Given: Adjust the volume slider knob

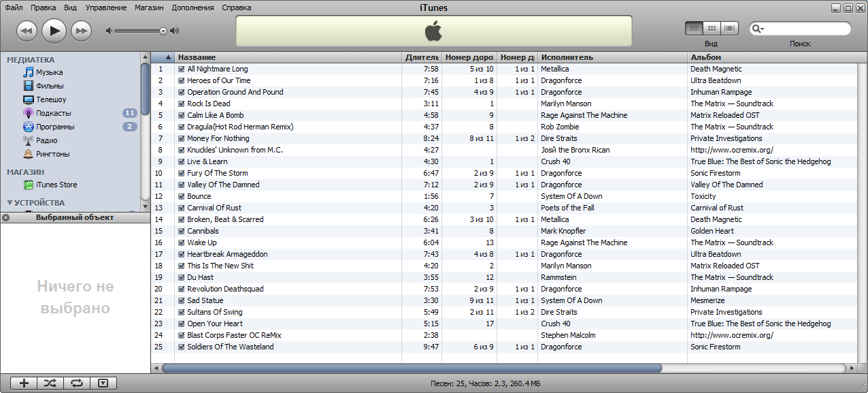Looking at the screenshot, I should [163, 31].
